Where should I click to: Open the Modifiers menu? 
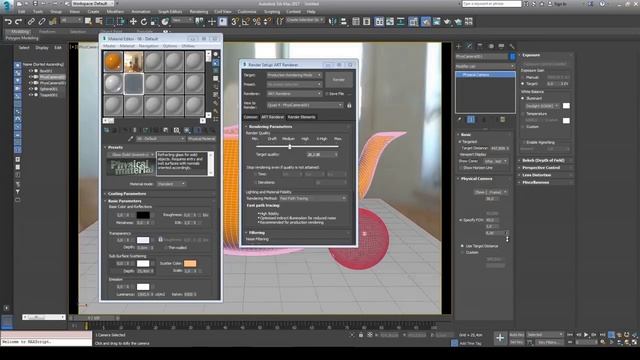pos(115,12)
